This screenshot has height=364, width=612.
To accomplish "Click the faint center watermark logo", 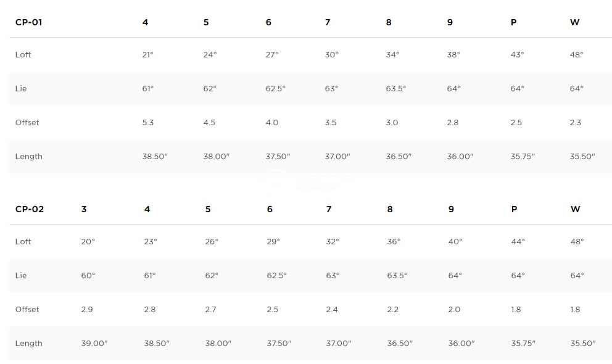I will (306, 182).
